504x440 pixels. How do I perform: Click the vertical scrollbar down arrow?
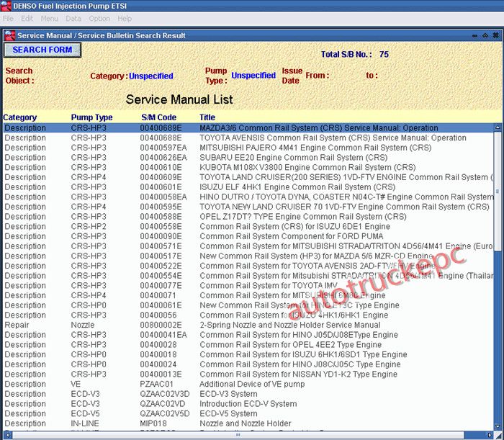pos(498,426)
